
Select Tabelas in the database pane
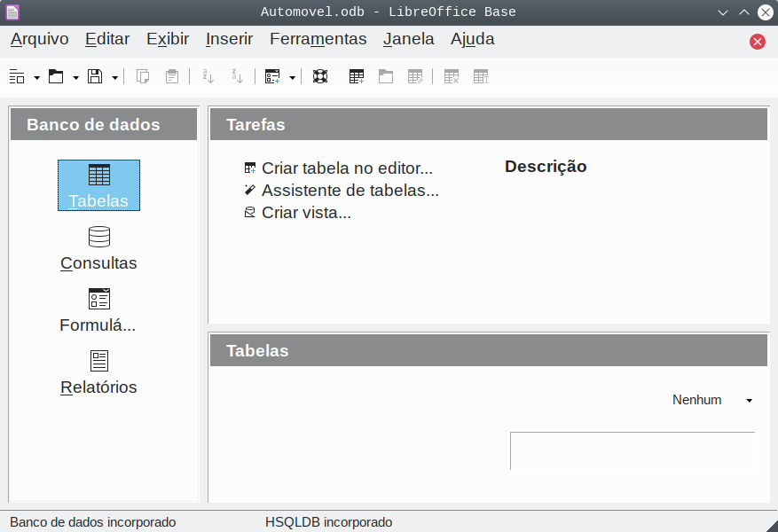point(98,185)
